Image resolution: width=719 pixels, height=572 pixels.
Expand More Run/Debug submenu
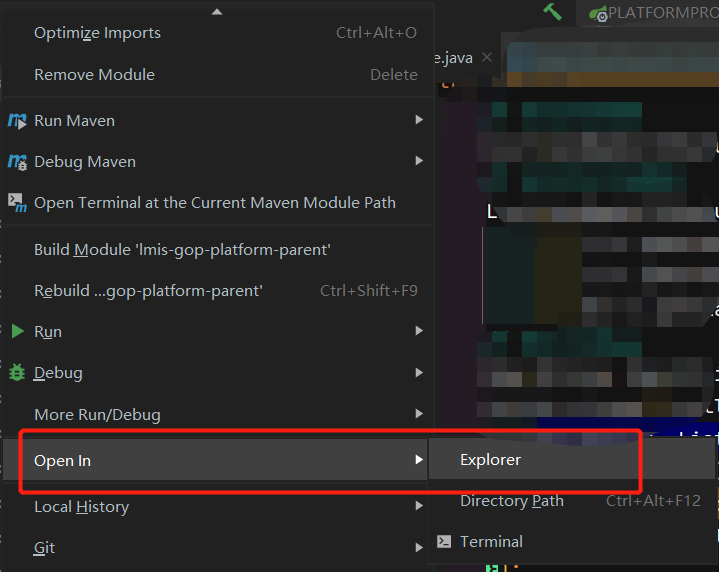point(217,415)
